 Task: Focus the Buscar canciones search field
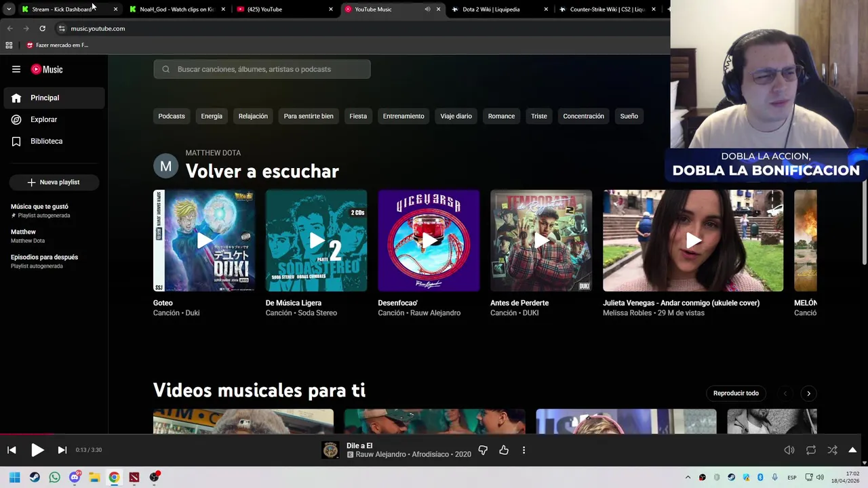[262, 69]
